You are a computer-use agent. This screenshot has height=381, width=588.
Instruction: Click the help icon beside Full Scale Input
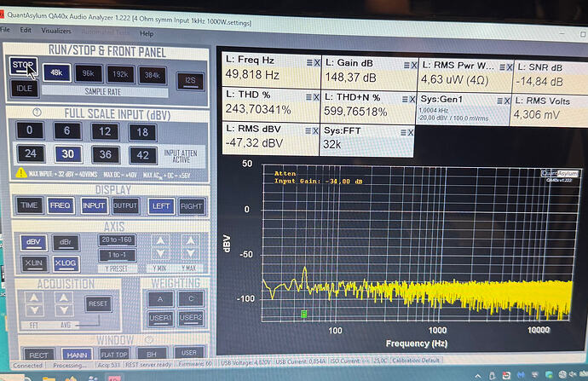(x=37, y=112)
